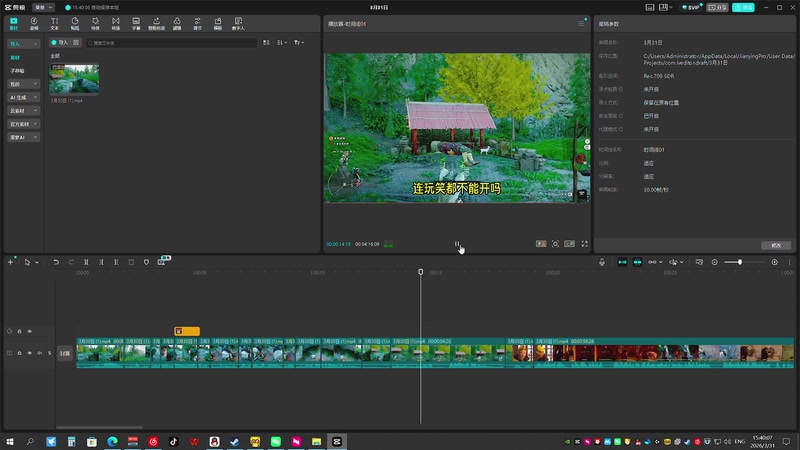
Task: Toggle lock on the main video track
Action: (19, 353)
